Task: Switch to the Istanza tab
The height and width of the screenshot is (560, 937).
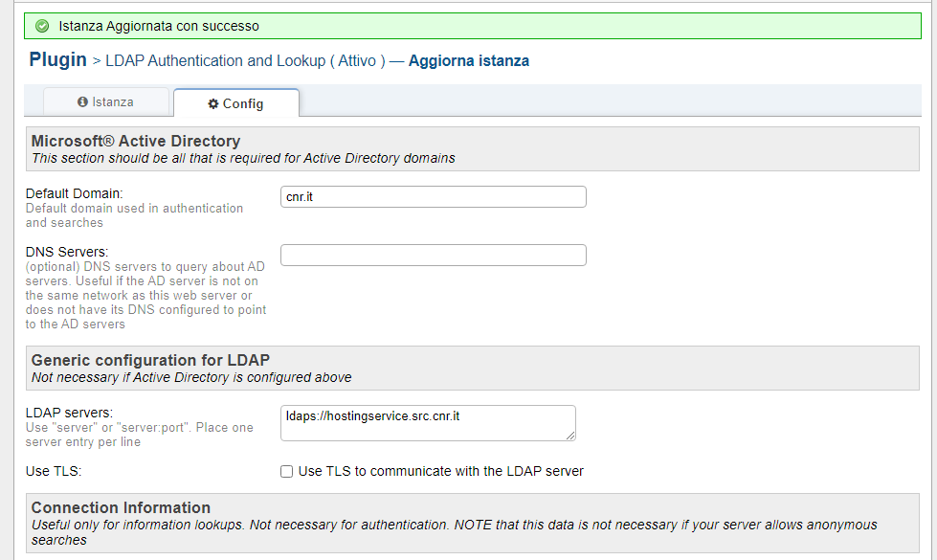Action: (x=106, y=101)
